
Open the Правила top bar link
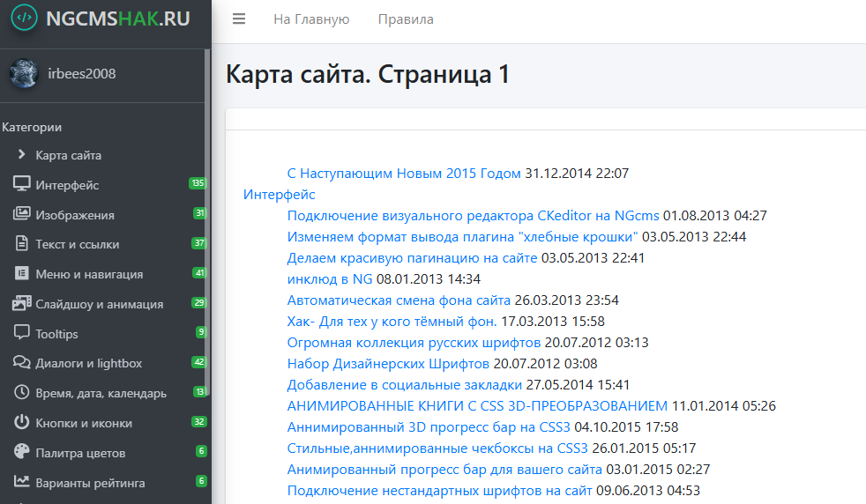click(406, 19)
